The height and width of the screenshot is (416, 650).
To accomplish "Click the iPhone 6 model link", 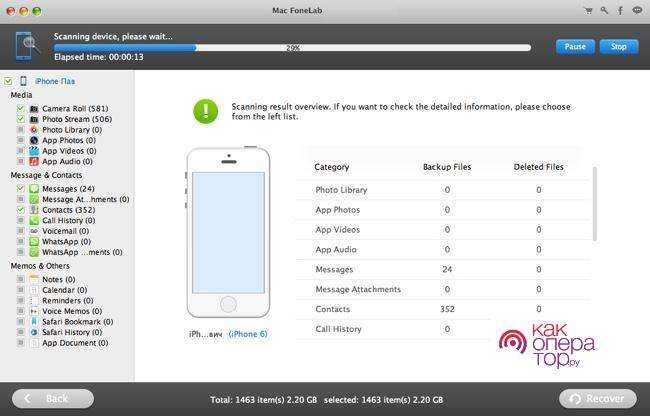I will click(248, 334).
